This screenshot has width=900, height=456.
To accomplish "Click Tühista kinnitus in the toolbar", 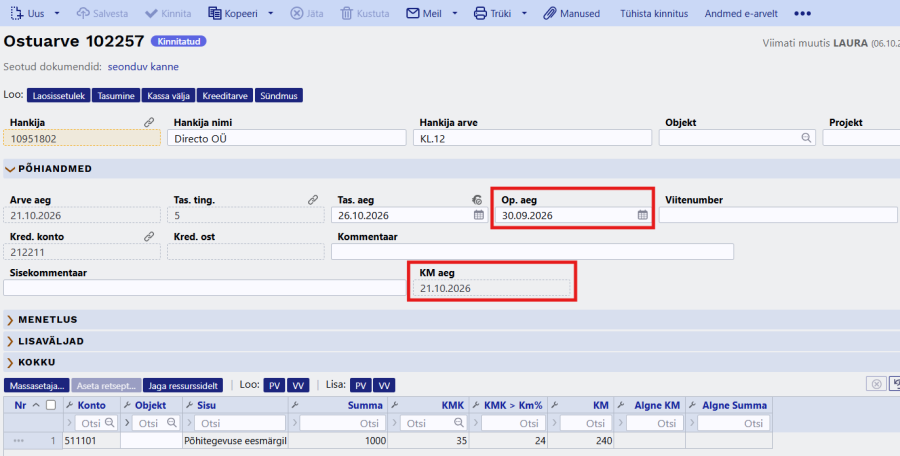I will [x=654, y=13].
